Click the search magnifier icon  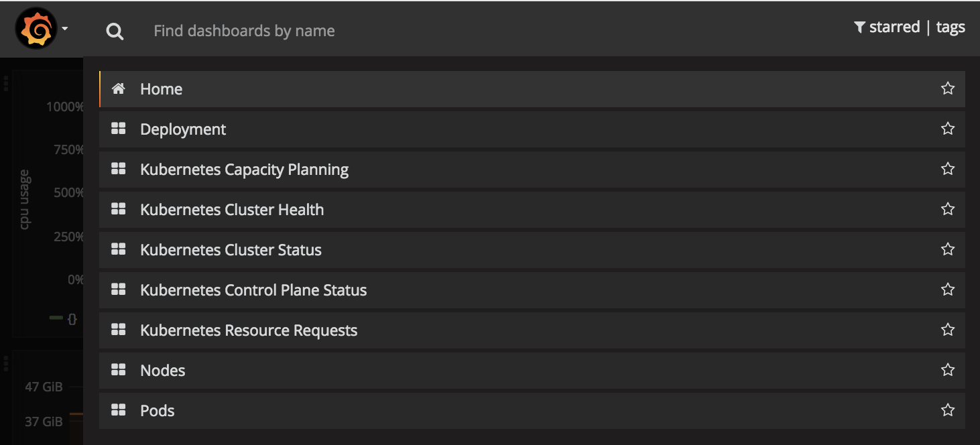coord(115,31)
